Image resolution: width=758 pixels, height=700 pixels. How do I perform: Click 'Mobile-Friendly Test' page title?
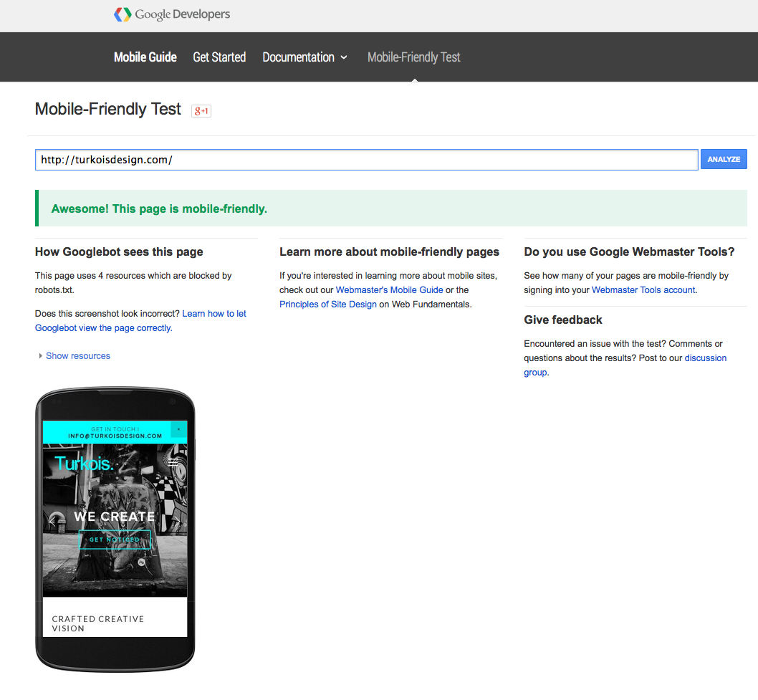[107, 109]
